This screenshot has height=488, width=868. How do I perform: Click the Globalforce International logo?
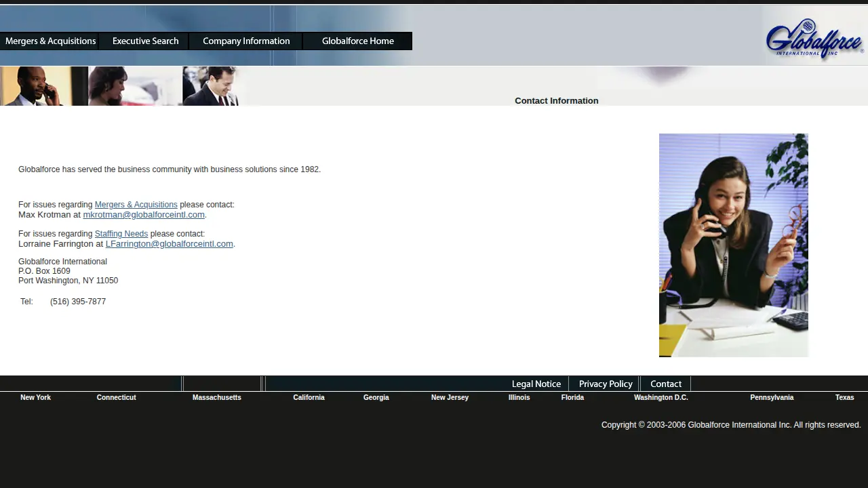tap(814, 38)
